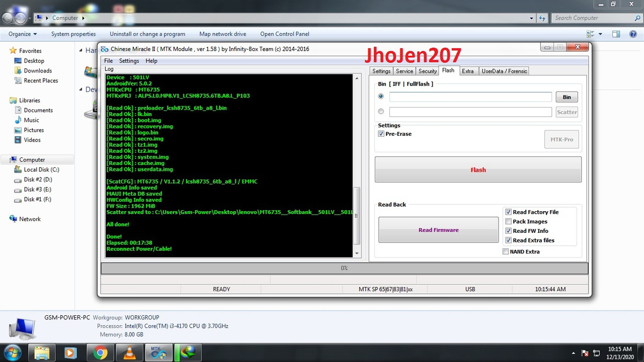Toggle the Pre-Erase checkbox

pos(381,134)
